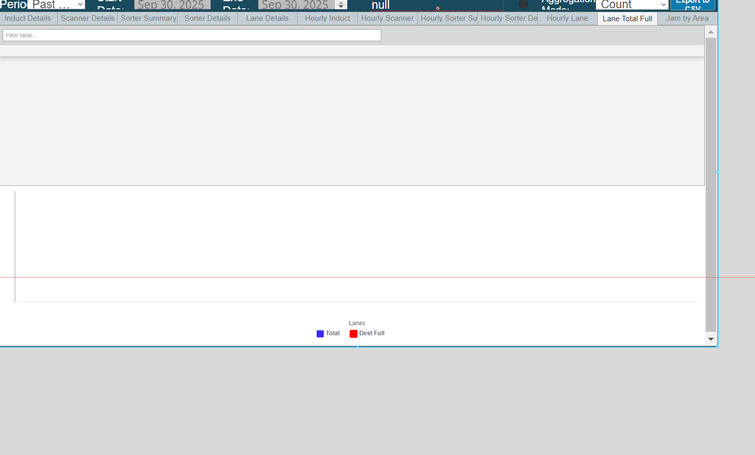Go to Lane Details tab

click(x=267, y=18)
